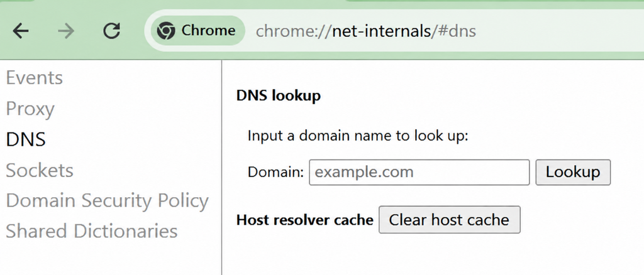The width and height of the screenshot is (644, 275).
Task: Click the Clear host cache button
Action: point(449,220)
